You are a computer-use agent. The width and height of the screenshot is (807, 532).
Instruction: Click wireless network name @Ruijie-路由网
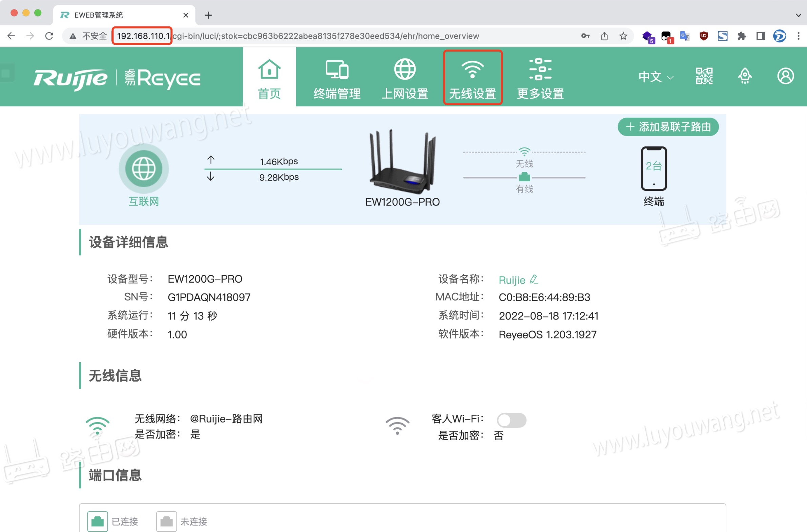[226, 419]
